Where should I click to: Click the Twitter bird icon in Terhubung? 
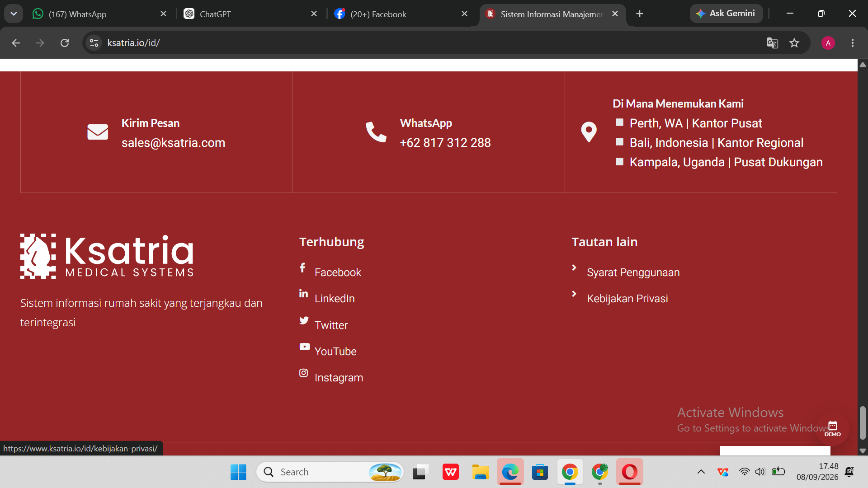(304, 320)
